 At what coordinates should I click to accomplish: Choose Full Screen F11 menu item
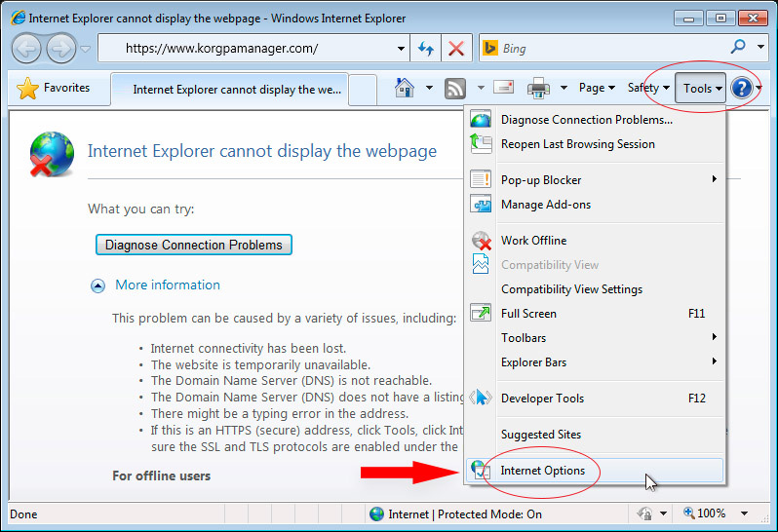[x=596, y=314]
